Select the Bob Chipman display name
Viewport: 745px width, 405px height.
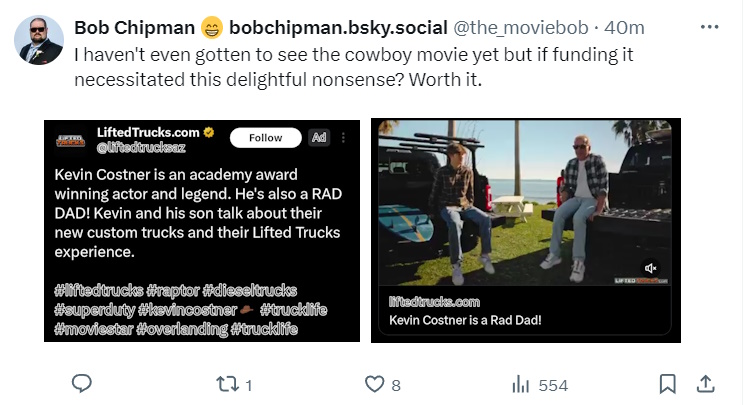click(x=135, y=27)
